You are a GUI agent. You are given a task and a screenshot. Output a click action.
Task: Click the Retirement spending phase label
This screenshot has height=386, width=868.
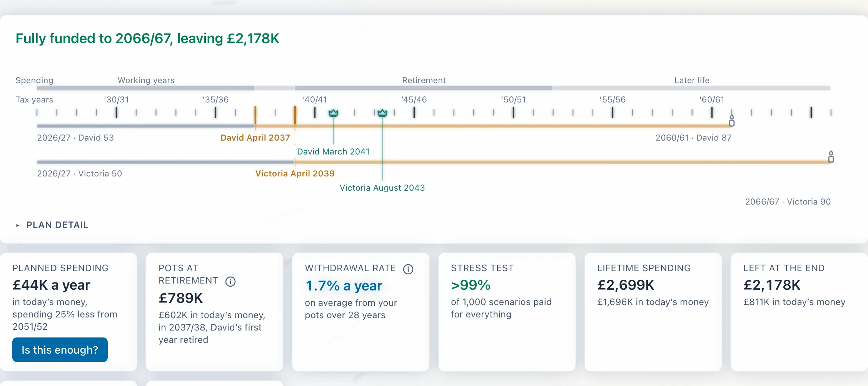tap(424, 80)
